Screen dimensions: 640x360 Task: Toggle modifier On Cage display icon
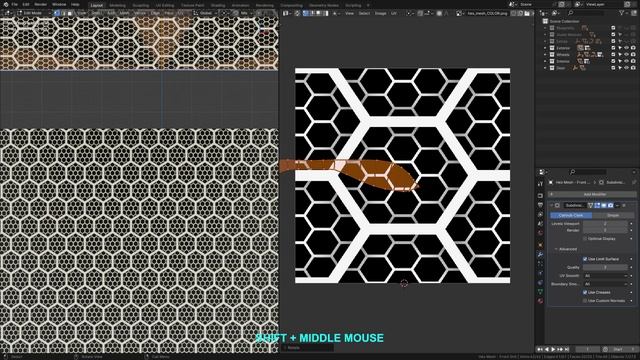coord(590,205)
